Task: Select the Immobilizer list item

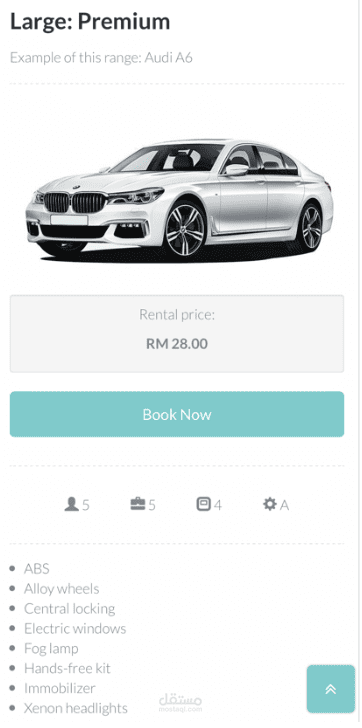Action: (x=59, y=688)
